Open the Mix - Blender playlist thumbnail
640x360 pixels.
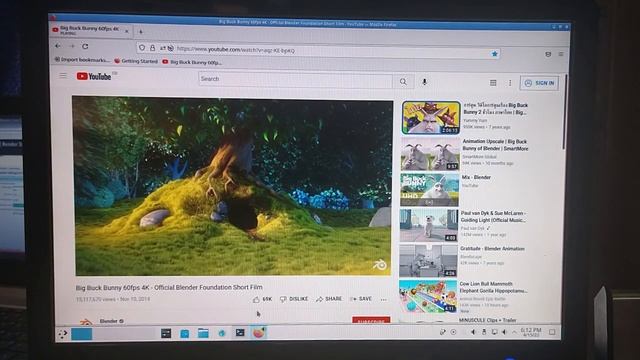429,190
